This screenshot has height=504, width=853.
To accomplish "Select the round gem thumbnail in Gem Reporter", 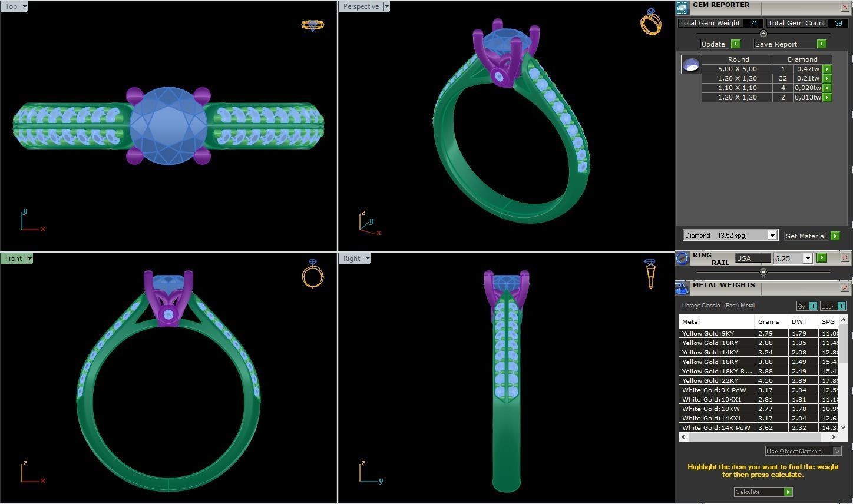I will [x=691, y=64].
